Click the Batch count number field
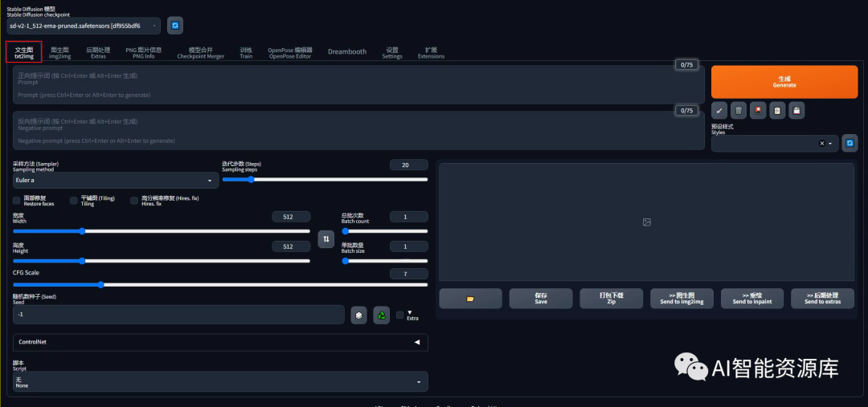The height and width of the screenshot is (407, 868). pos(408,217)
